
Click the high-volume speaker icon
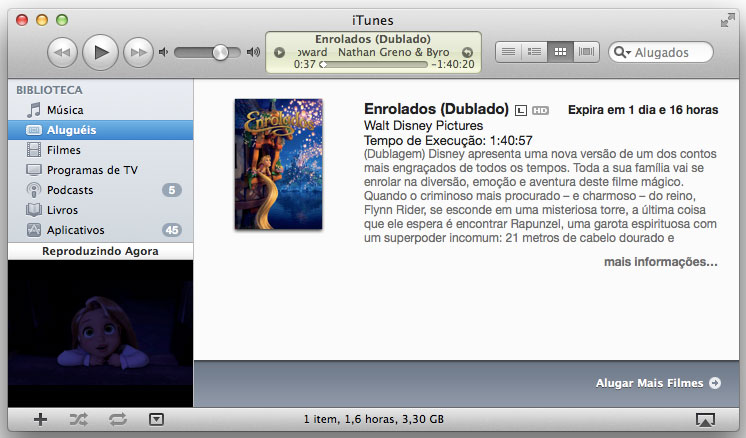click(253, 52)
